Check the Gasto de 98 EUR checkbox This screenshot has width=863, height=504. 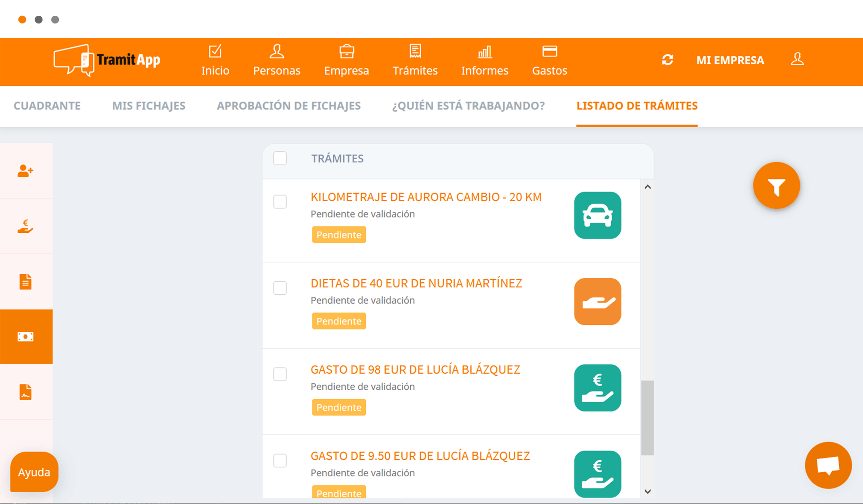(280, 374)
